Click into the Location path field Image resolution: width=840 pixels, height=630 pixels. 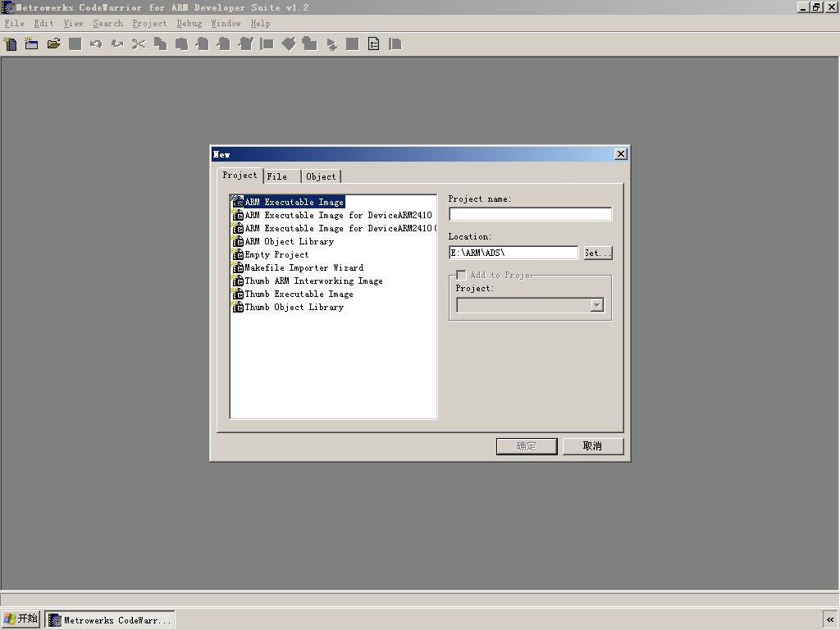(514, 253)
